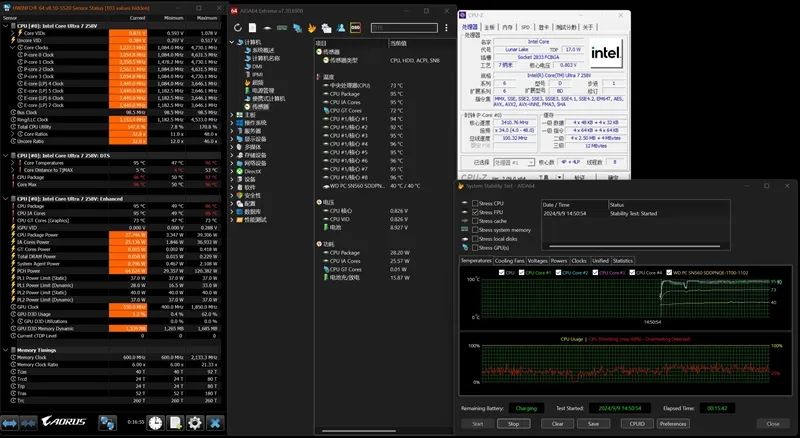Switch to Voltages tab in stability test

[537, 260]
